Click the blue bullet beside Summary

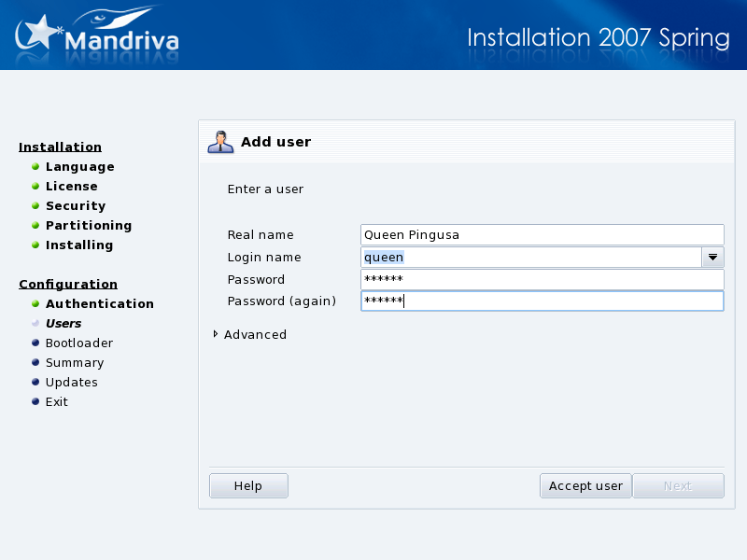pyautogui.click(x=35, y=362)
